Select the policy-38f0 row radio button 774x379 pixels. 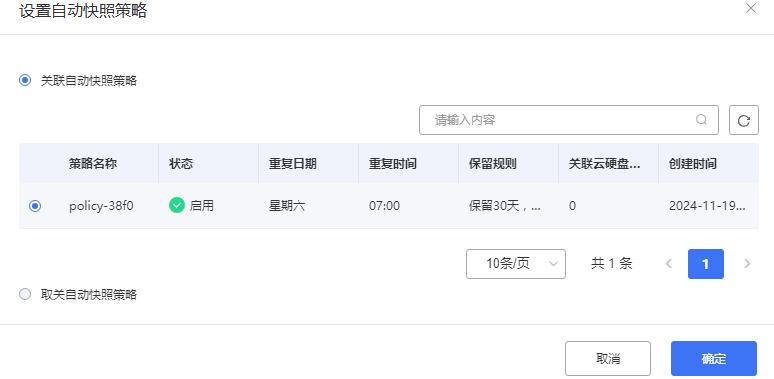pos(35,206)
